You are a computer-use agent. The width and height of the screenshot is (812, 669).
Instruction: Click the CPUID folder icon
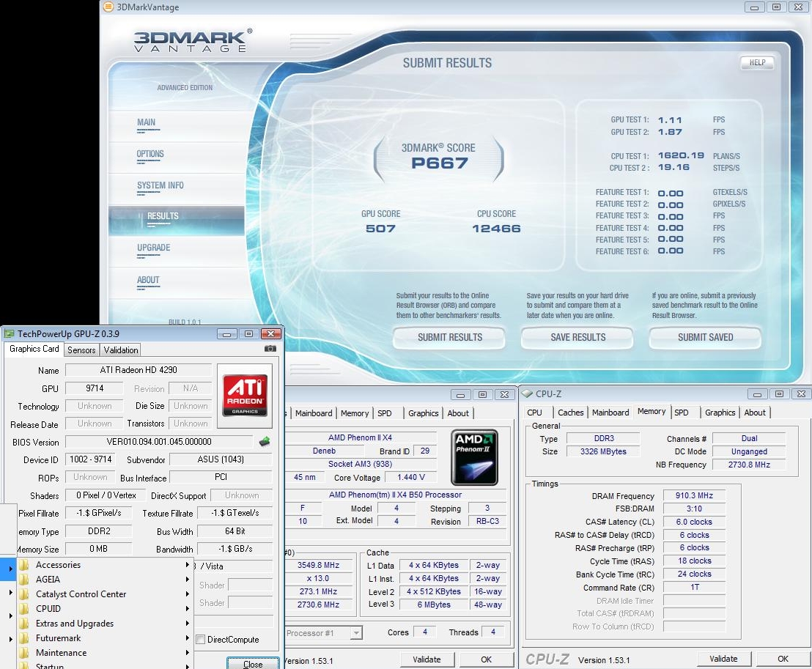(24, 609)
